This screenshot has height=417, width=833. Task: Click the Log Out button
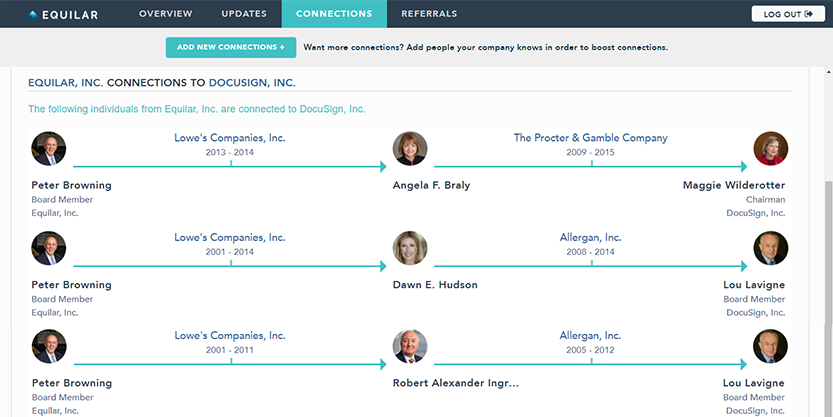click(x=788, y=14)
